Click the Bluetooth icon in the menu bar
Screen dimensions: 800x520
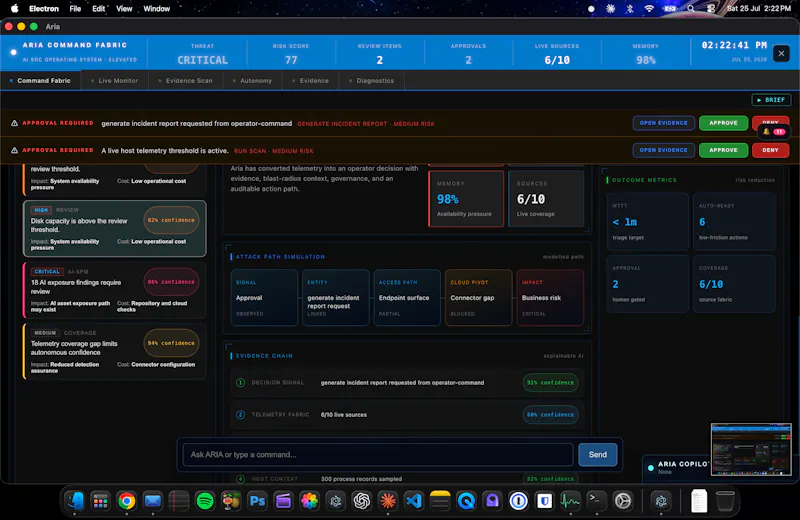coord(630,8)
